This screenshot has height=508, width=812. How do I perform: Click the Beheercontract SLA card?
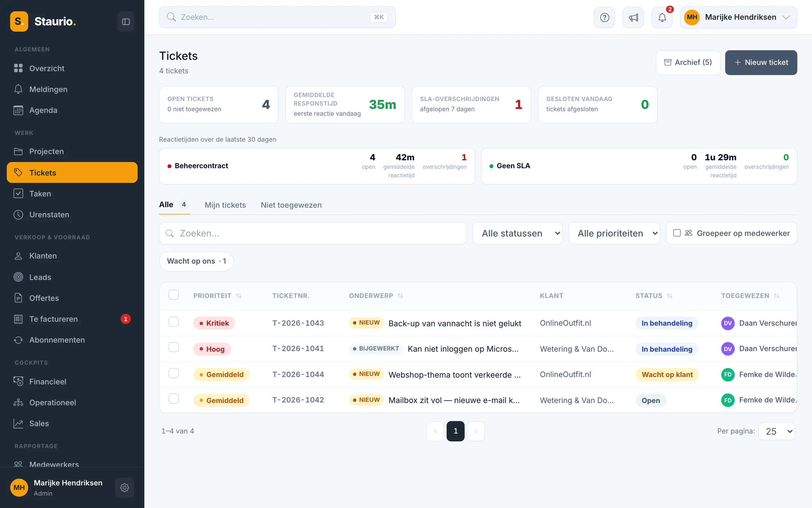click(317, 166)
